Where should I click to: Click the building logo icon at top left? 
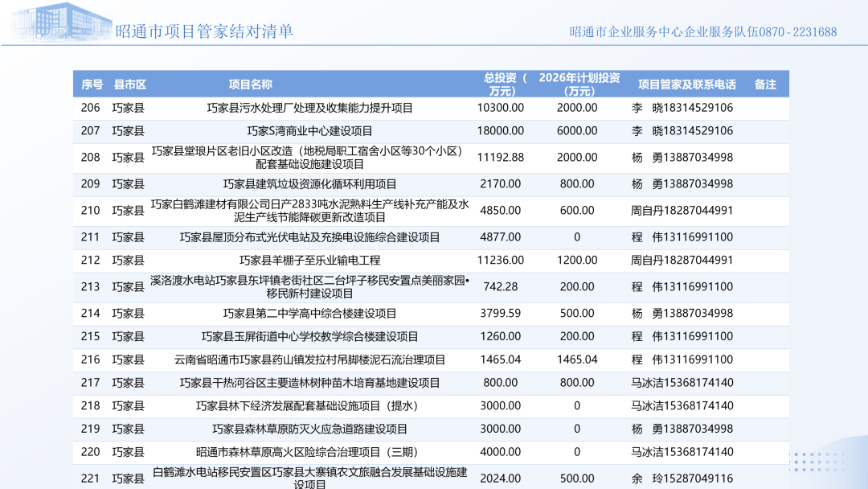61,23
